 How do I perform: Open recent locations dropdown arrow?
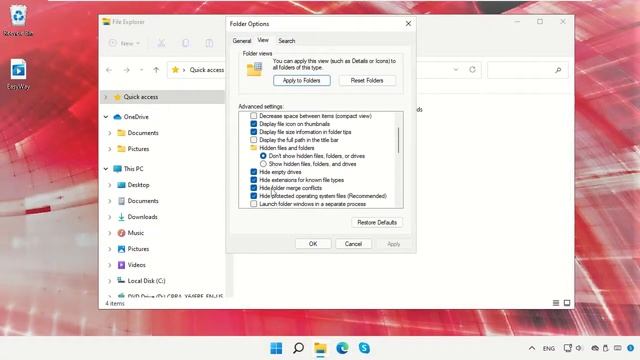[x=141, y=70]
